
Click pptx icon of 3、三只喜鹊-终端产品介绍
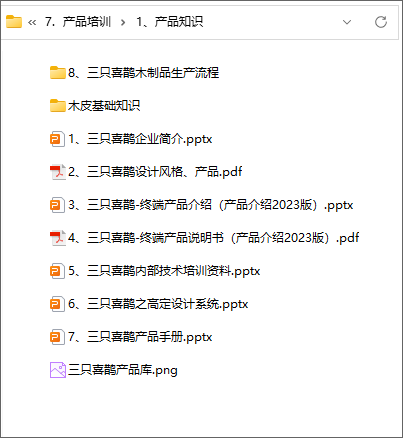tap(57, 205)
